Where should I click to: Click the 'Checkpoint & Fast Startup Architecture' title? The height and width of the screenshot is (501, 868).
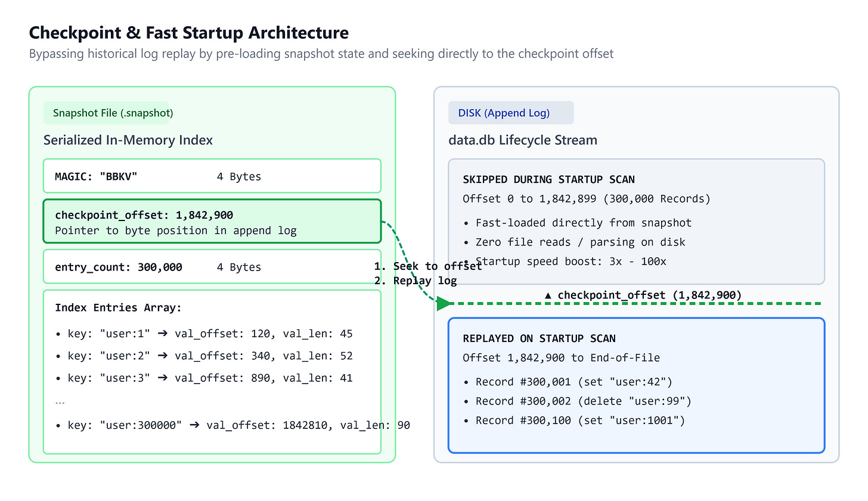(x=189, y=33)
